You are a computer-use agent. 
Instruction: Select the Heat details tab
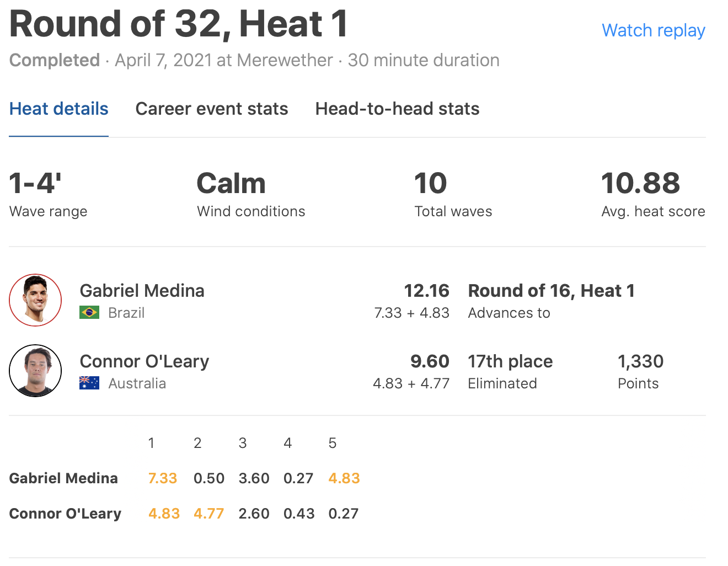(x=59, y=109)
